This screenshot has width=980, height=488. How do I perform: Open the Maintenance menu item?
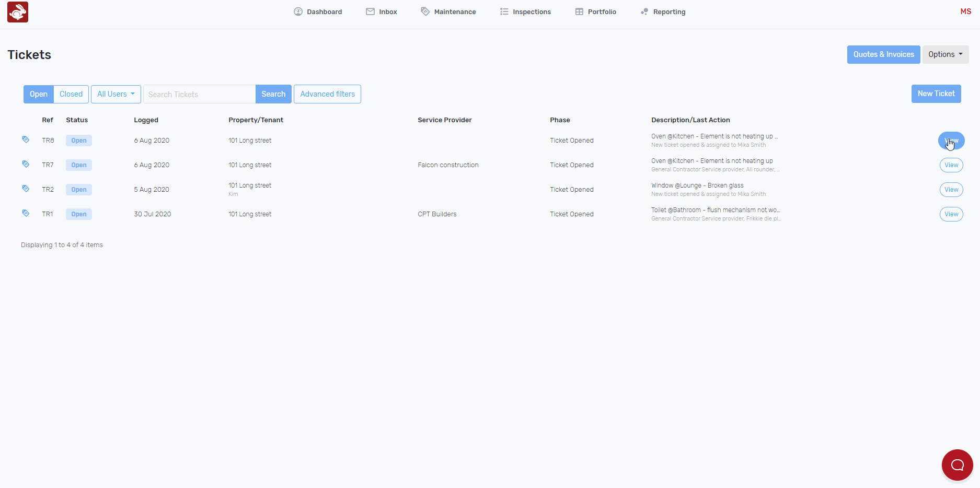coord(448,11)
